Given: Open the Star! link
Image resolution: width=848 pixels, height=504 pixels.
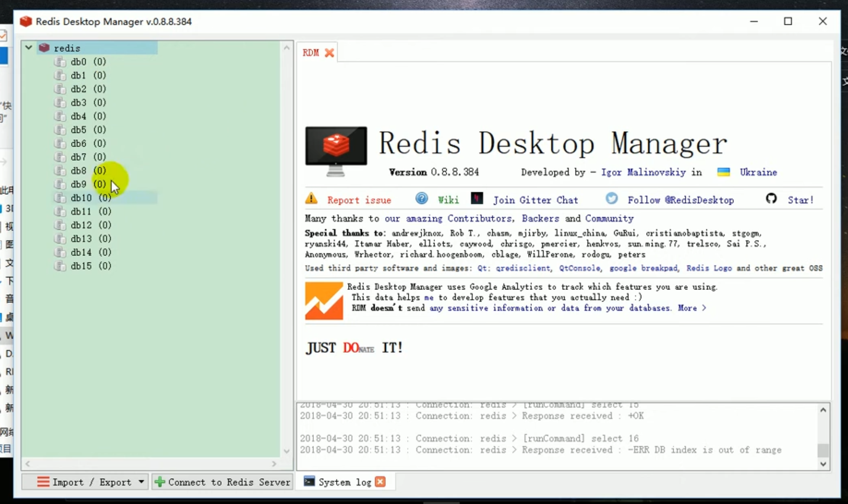Looking at the screenshot, I should tap(801, 200).
